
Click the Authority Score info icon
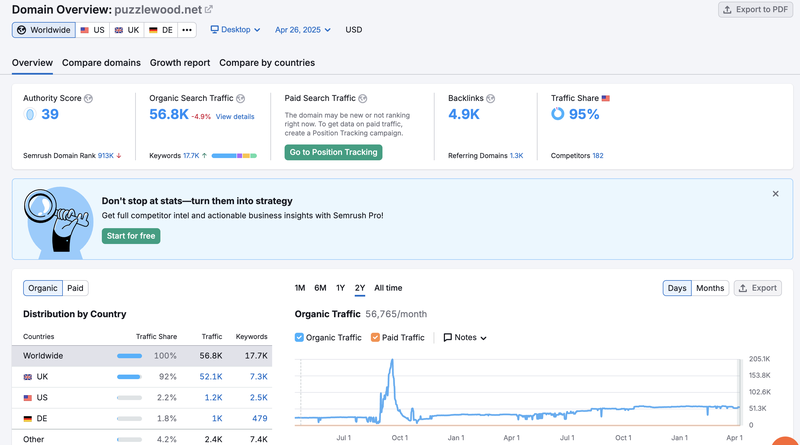(88, 98)
